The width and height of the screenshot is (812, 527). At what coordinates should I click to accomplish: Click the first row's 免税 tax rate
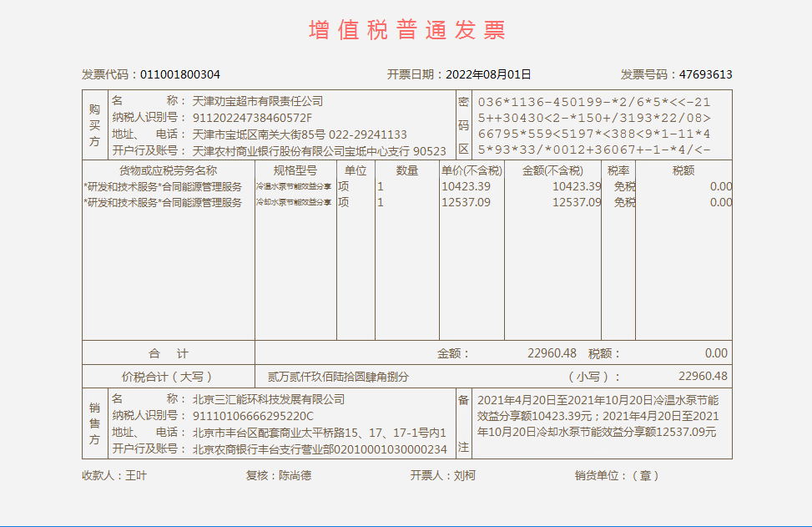coord(624,186)
